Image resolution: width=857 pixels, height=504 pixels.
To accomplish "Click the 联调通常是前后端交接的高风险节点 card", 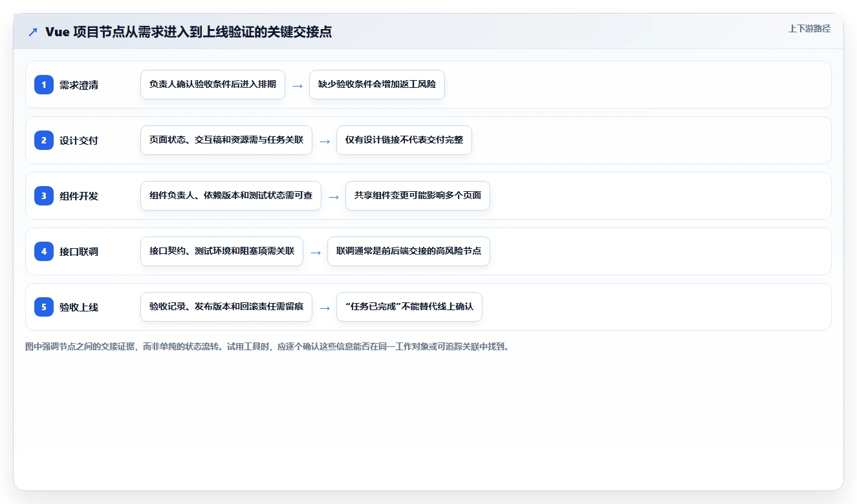I will click(409, 251).
